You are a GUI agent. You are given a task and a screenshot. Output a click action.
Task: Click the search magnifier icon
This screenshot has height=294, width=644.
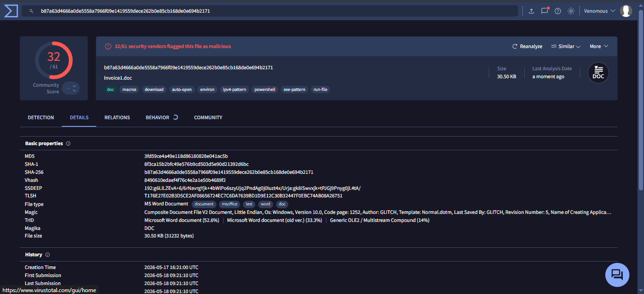point(31,11)
